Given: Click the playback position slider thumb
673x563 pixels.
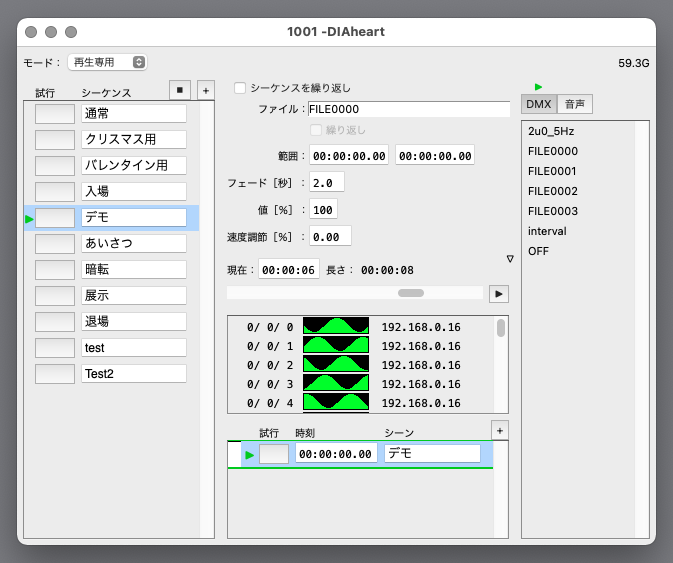Looking at the screenshot, I should [411, 293].
